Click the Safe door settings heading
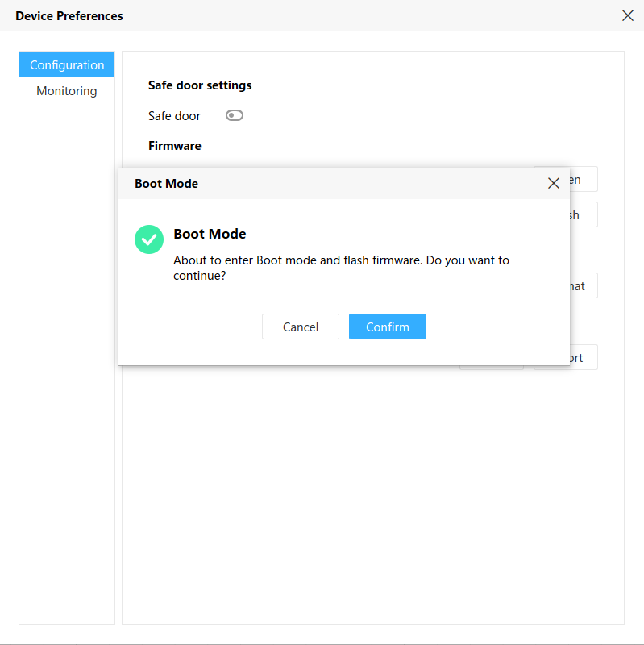 point(200,85)
